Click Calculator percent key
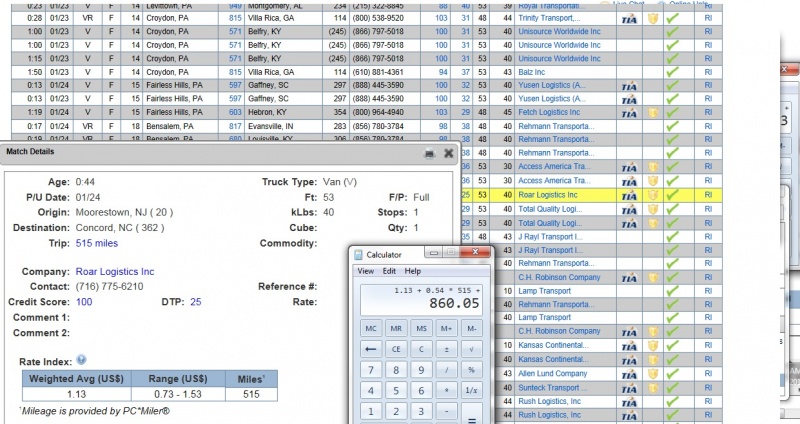800x424 pixels. click(x=471, y=370)
